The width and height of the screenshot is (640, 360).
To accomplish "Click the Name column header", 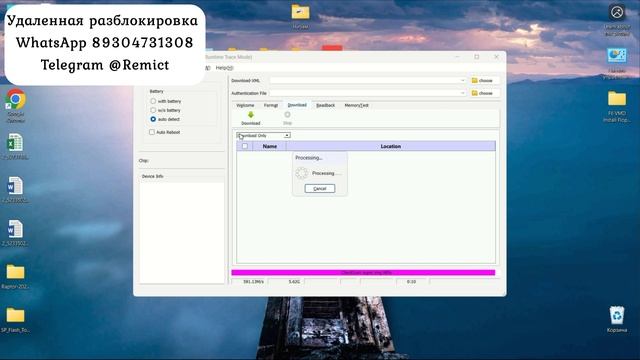I will pos(270,146).
